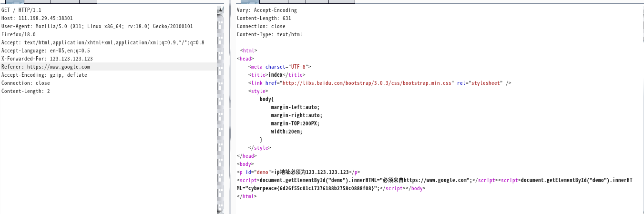644x214 pixels.
Task: Click the request scrollbar up arrow
Action: 220,10
